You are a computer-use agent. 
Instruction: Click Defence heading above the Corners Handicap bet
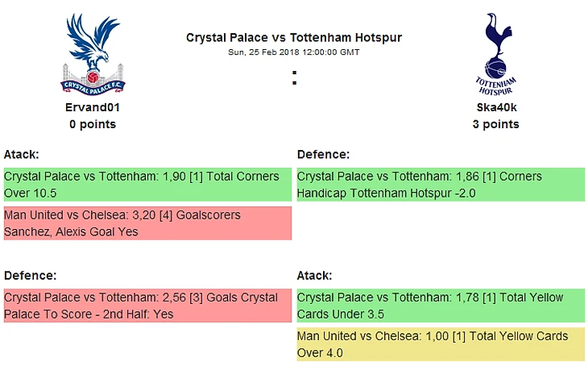tap(323, 154)
